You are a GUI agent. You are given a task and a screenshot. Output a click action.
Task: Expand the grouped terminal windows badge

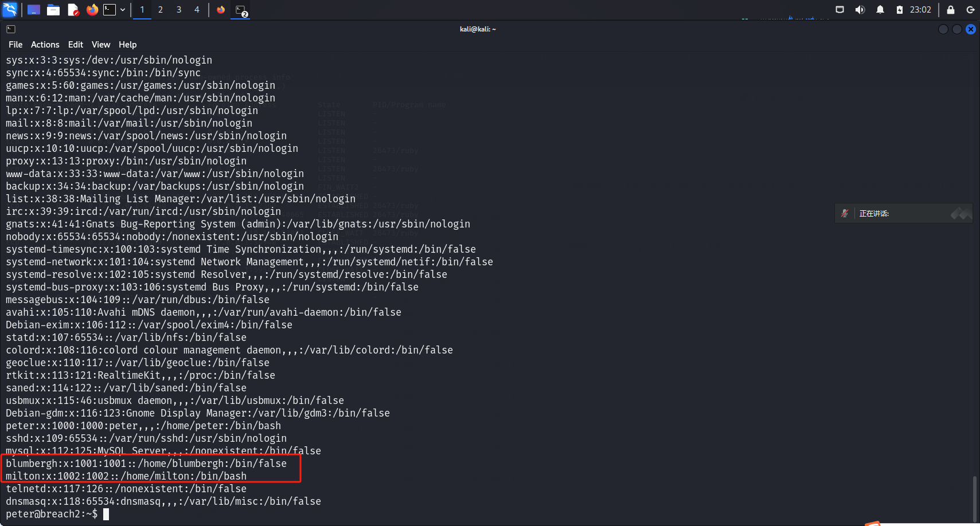point(240,10)
